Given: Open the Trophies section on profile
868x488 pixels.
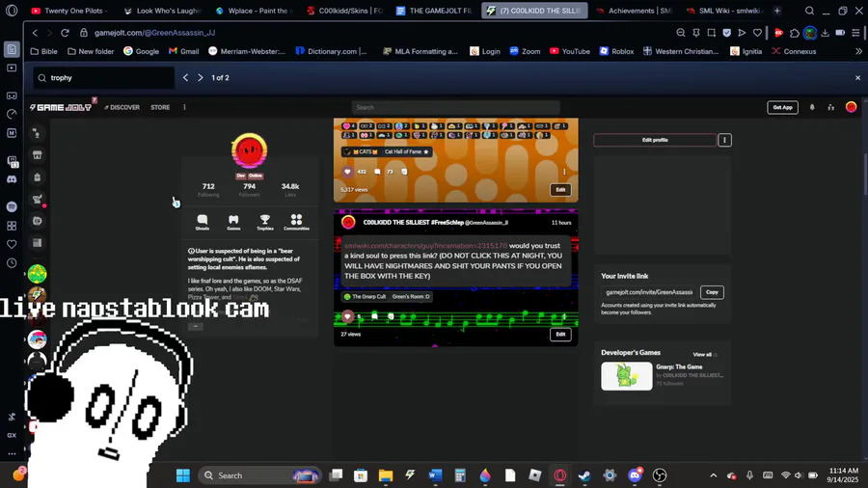Looking at the screenshot, I should click(265, 223).
